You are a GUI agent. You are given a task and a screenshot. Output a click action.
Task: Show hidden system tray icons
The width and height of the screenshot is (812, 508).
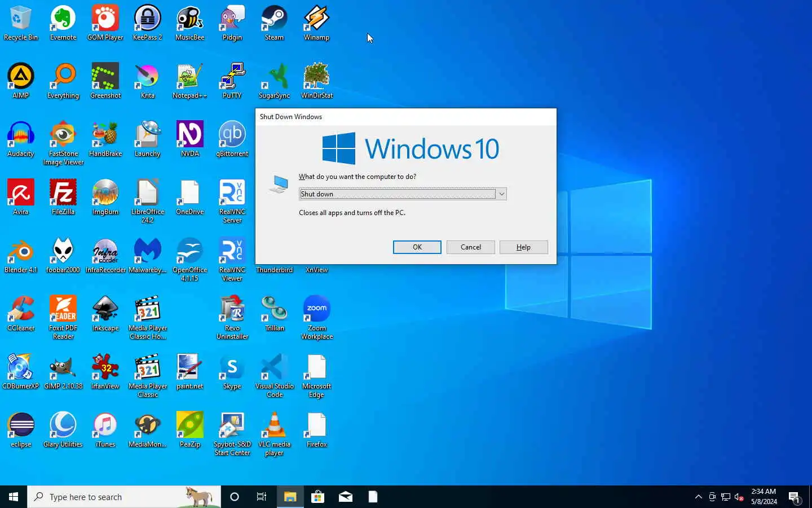click(699, 497)
